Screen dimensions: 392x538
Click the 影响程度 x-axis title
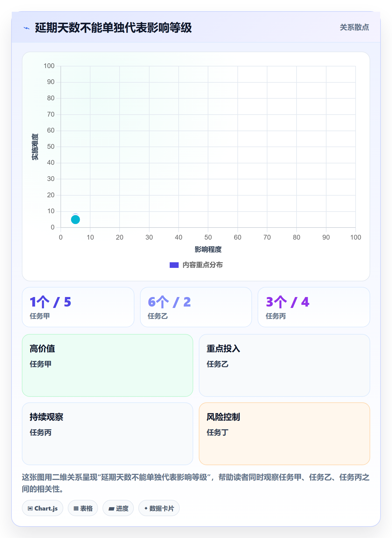[208, 249]
